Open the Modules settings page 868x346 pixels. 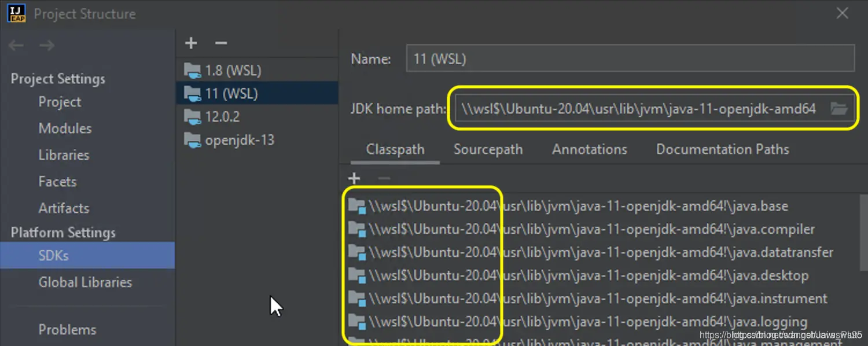[x=65, y=128]
